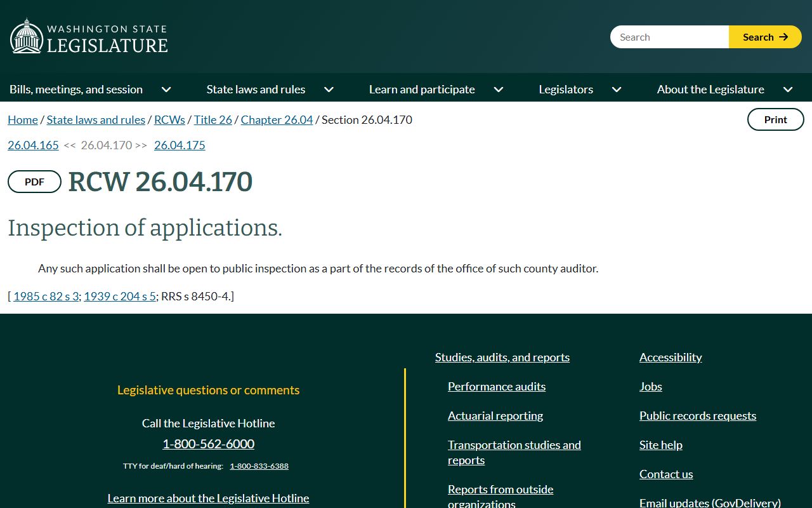Open Bills, meetings, and session menu

pyautogui.click(x=76, y=90)
